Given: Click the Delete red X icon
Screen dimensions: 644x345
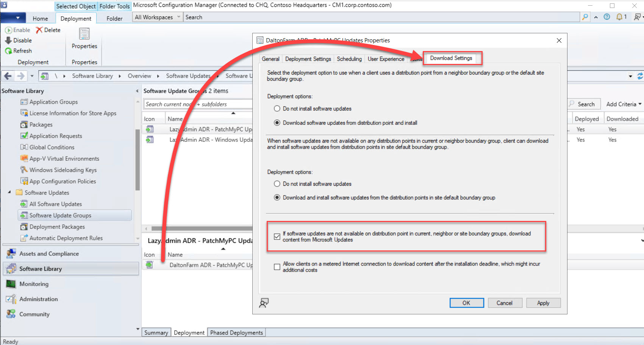Looking at the screenshot, I should tap(39, 30).
